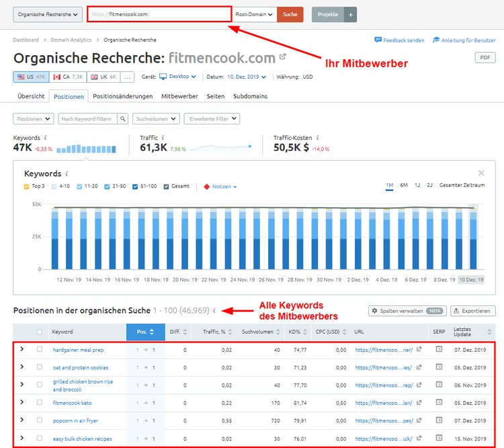Image resolution: width=504 pixels, height=448 pixels.
Task: Sort by Pos. column arrows
Action: [152, 332]
